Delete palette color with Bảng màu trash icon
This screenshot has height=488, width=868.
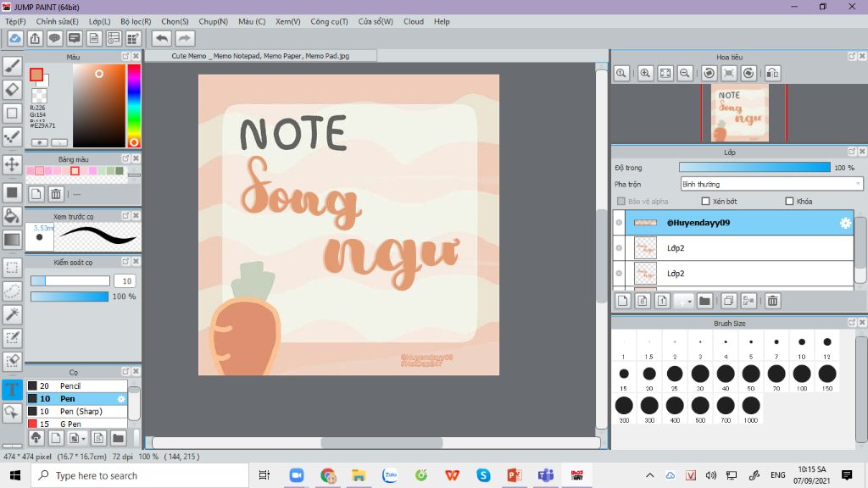(x=56, y=194)
